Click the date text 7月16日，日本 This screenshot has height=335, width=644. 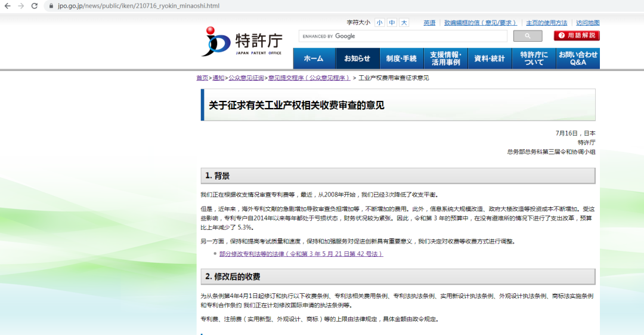575,133
